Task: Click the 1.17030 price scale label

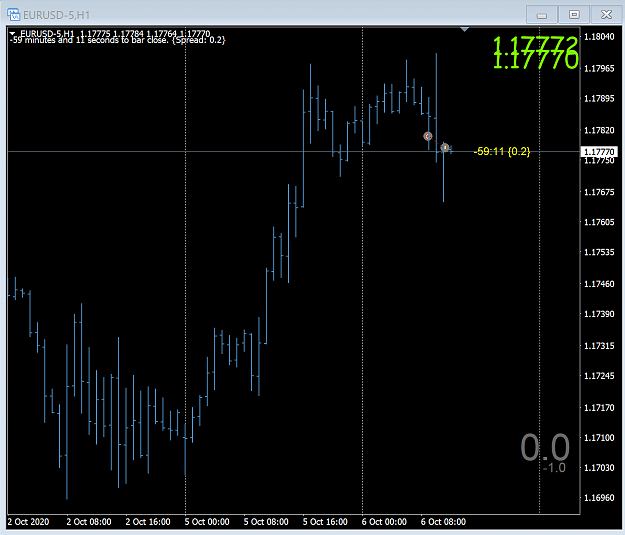Action: coord(599,467)
